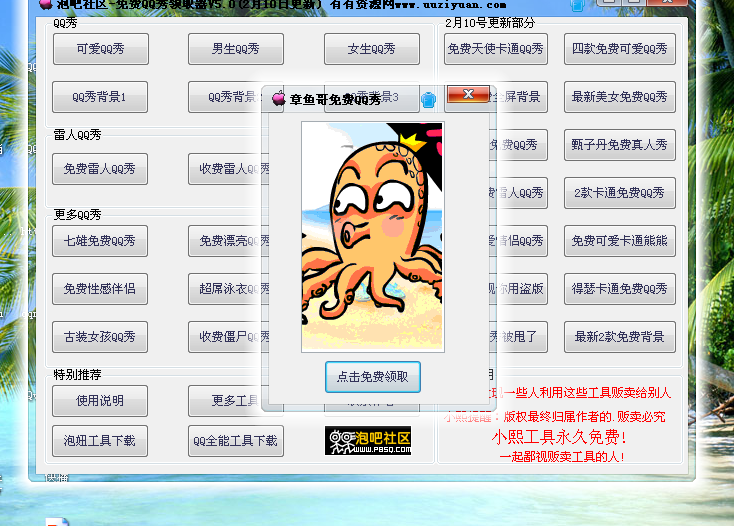The image size is (734, 526).
Task: Click 2款卡通免费QQ秀 button
Action: (x=620, y=193)
